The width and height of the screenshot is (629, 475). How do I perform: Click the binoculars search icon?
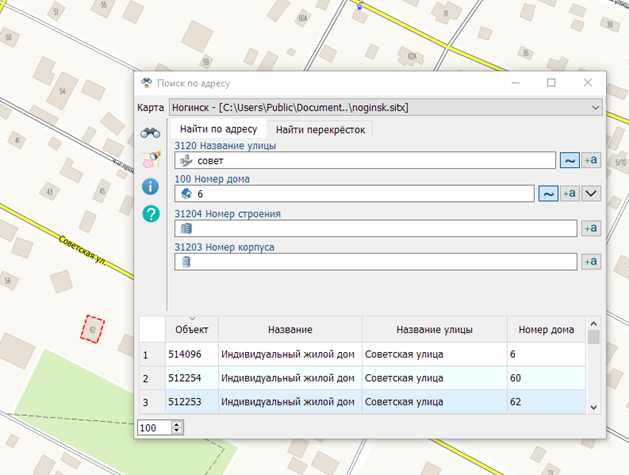(150, 132)
